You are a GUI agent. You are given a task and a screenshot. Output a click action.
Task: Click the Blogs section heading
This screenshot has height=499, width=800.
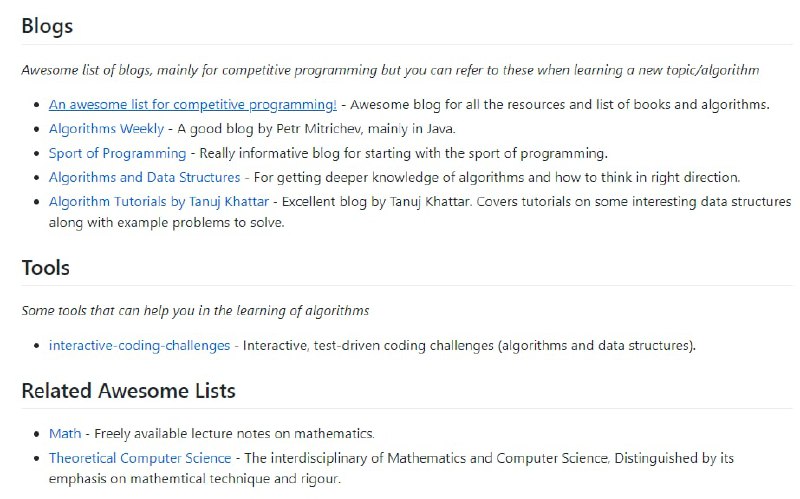coord(47,26)
